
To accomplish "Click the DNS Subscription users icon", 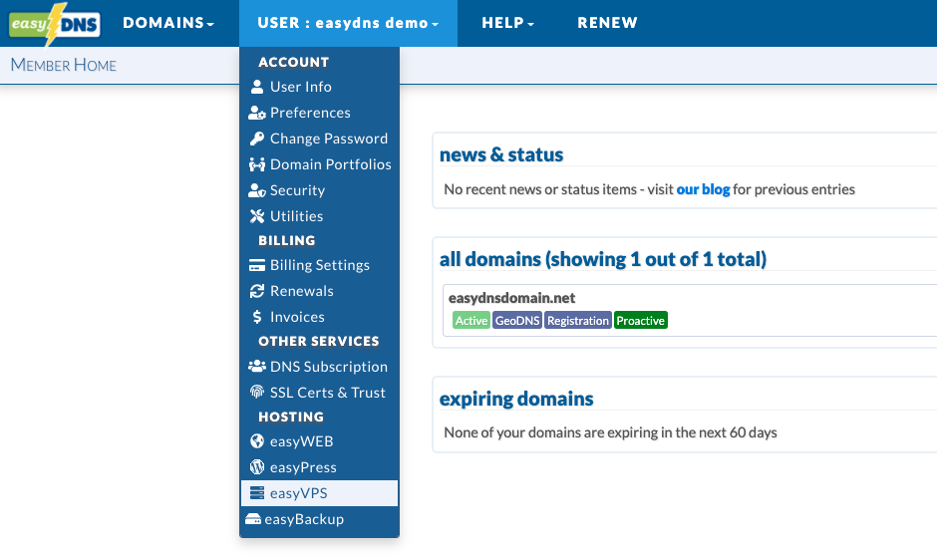I will [257, 366].
